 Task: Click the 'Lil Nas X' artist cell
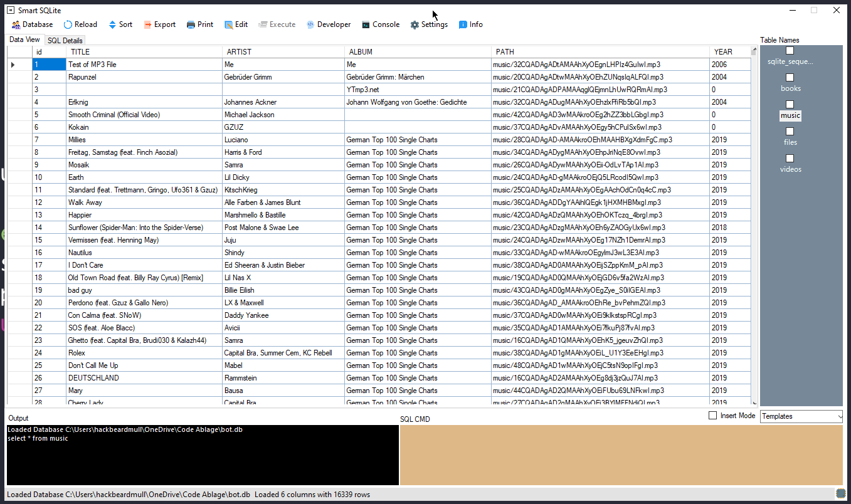[x=283, y=278]
